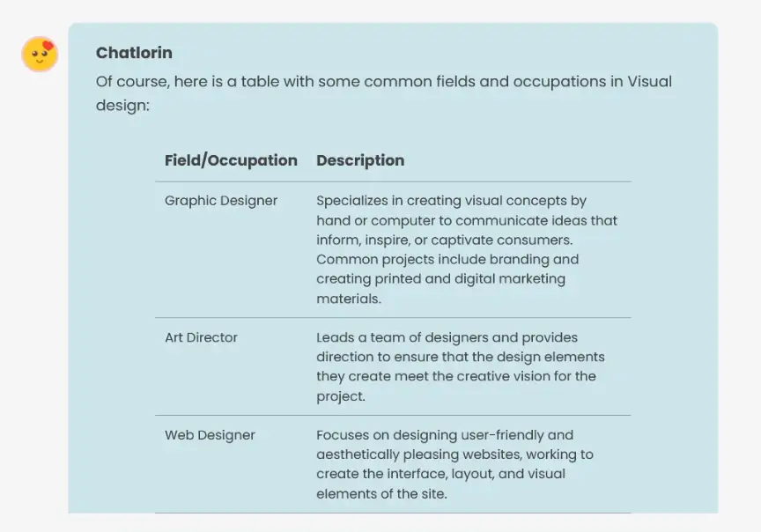Image resolution: width=761 pixels, height=532 pixels.
Task: Select the Chatlorin sender name
Action: tap(134, 53)
